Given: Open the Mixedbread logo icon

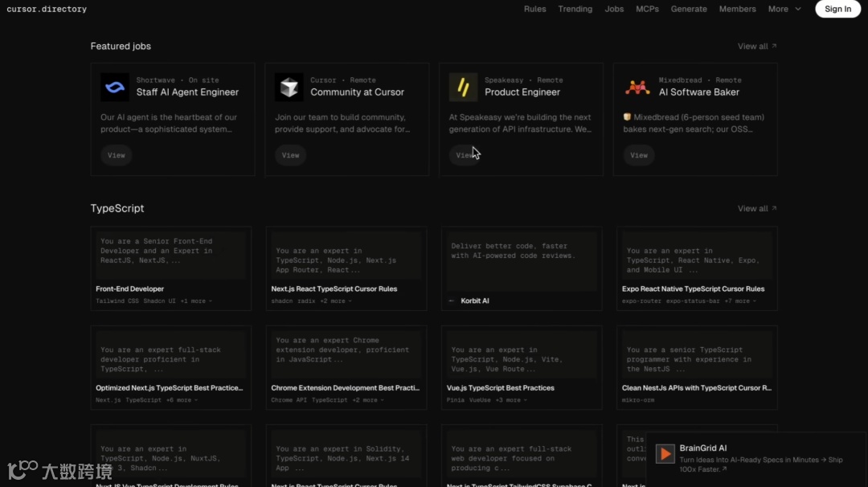Looking at the screenshot, I should coord(637,87).
